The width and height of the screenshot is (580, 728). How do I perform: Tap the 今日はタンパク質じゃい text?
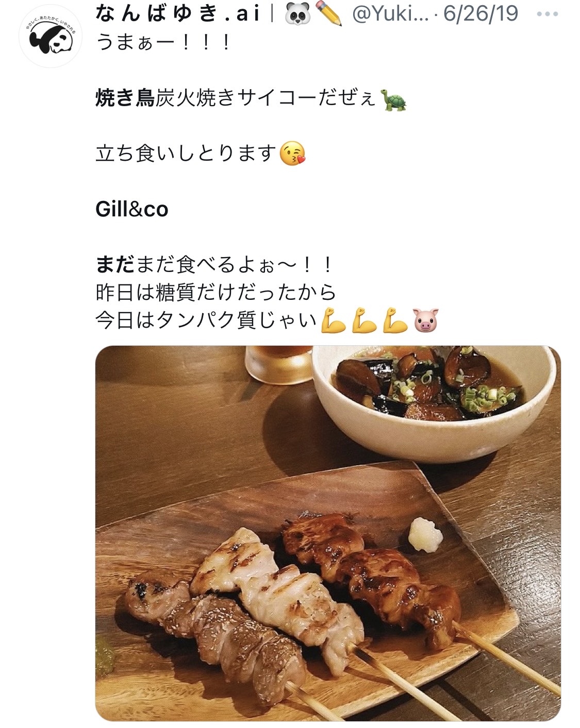pos(206,320)
